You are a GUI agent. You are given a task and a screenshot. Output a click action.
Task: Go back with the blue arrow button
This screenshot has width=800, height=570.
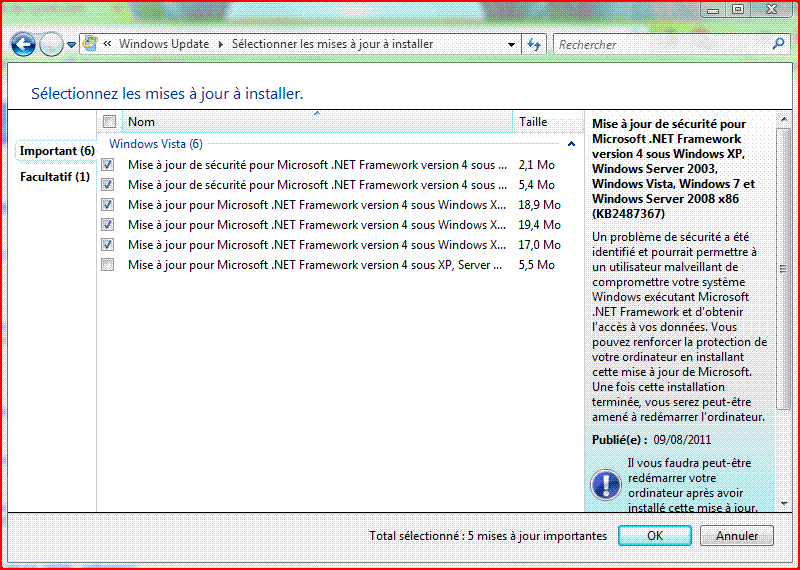pos(23,44)
